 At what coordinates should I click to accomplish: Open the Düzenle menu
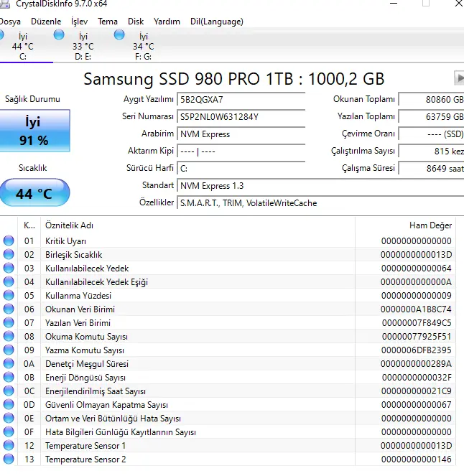[46, 22]
